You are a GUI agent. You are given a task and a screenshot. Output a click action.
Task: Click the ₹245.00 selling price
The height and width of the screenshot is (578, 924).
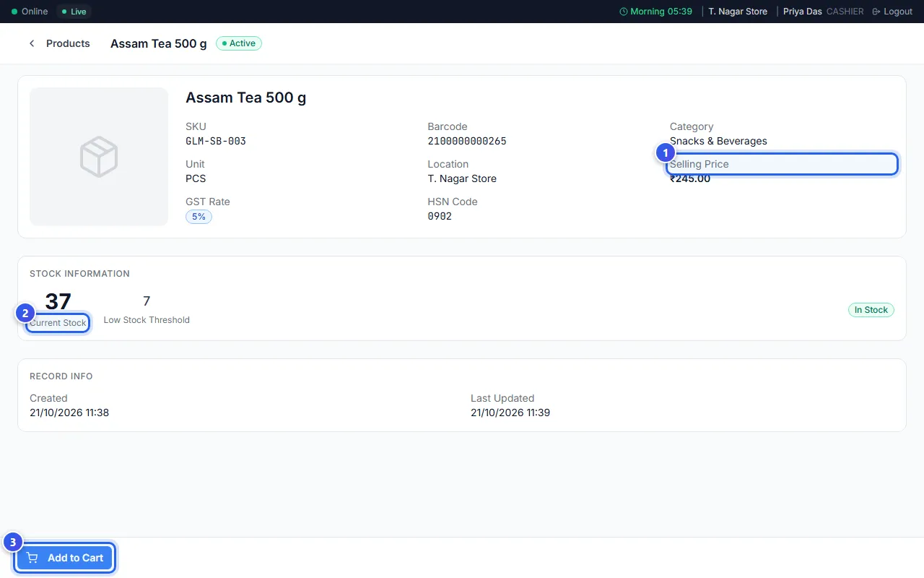point(690,178)
